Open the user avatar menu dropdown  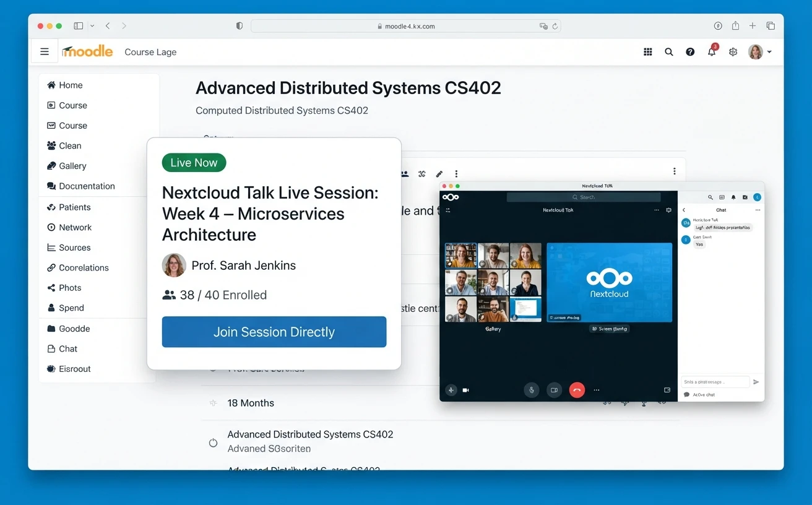click(x=759, y=52)
